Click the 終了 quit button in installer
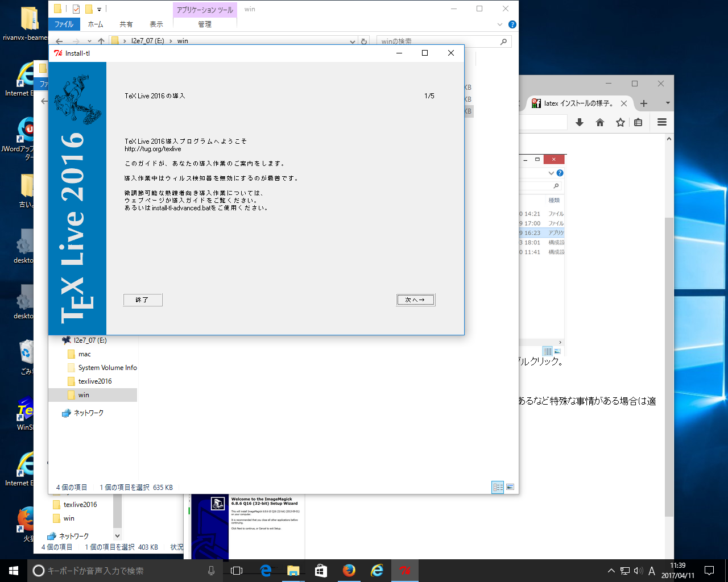This screenshot has width=728, height=582. click(143, 300)
